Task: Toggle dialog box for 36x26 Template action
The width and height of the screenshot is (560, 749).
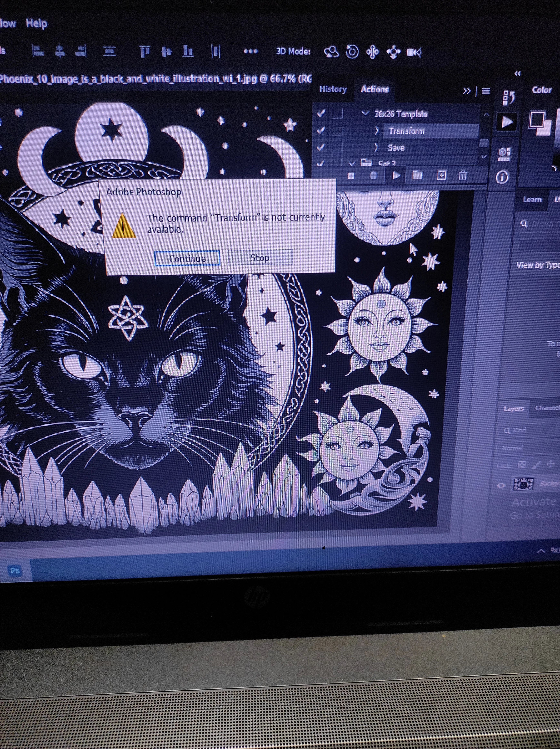Action: [x=337, y=113]
